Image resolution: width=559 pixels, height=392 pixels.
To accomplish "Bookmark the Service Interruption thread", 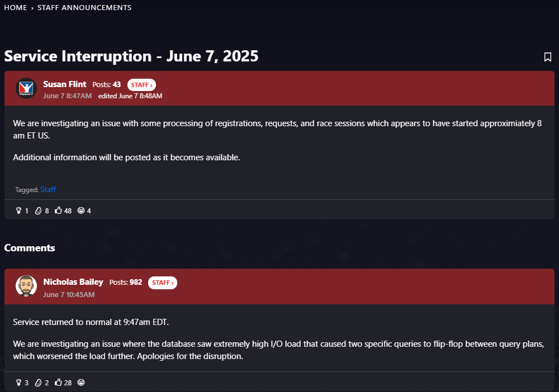I will pyautogui.click(x=548, y=57).
